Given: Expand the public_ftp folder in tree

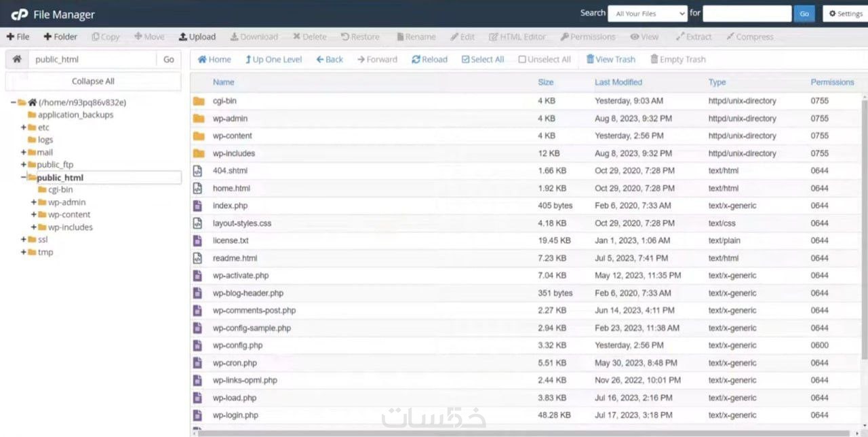Looking at the screenshot, I should coord(24,165).
